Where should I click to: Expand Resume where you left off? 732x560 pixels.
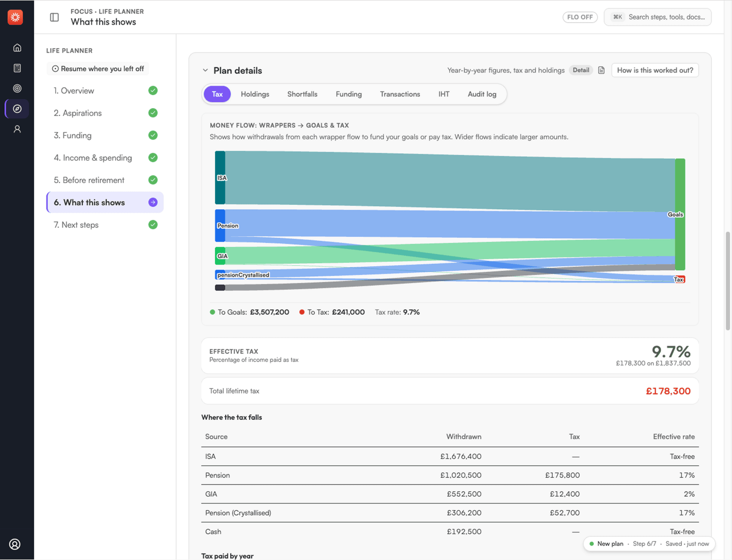click(x=98, y=69)
